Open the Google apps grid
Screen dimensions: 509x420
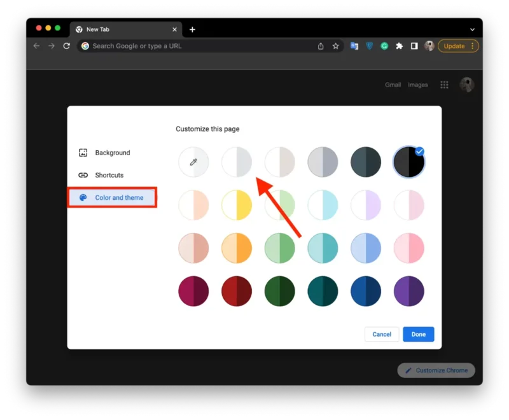444,85
